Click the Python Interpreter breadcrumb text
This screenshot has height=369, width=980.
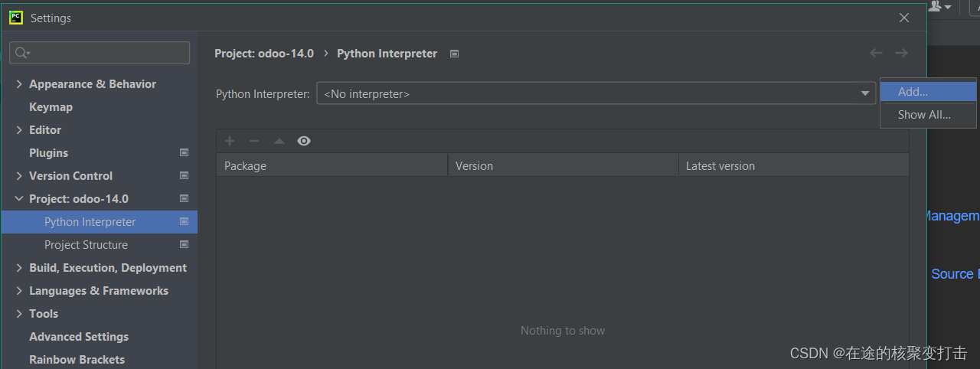[x=387, y=54]
